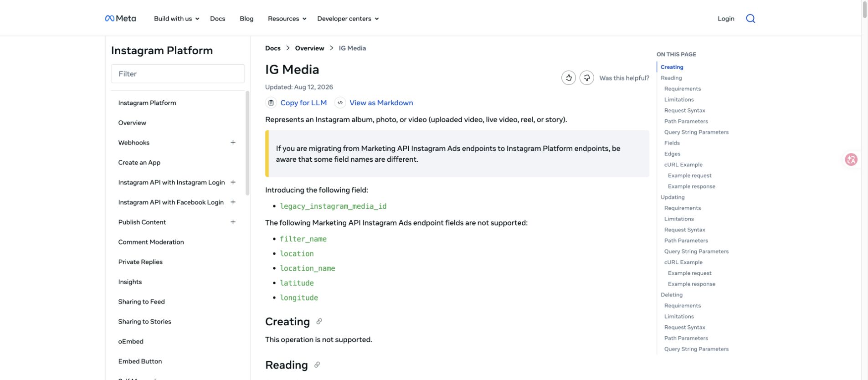Click the thumbs down not helpful icon
Image resolution: width=868 pixels, height=380 pixels.
tap(586, 77)
